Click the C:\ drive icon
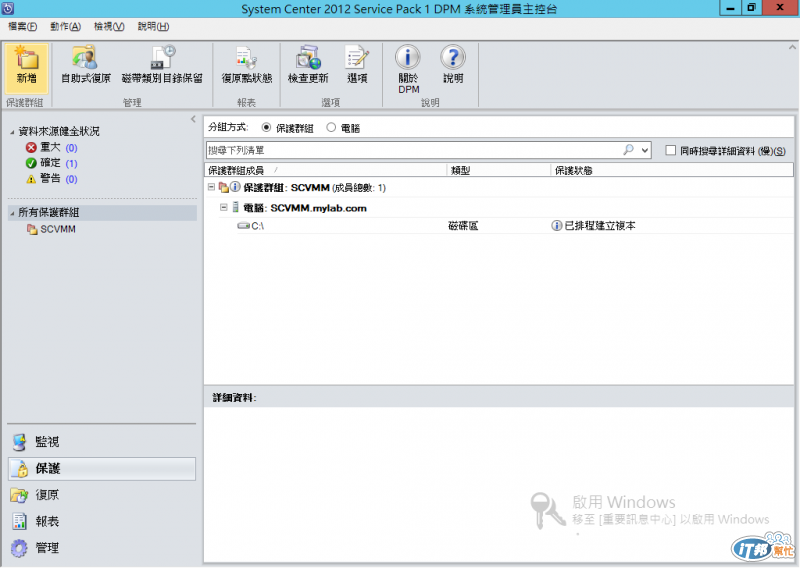 (243, 225)
